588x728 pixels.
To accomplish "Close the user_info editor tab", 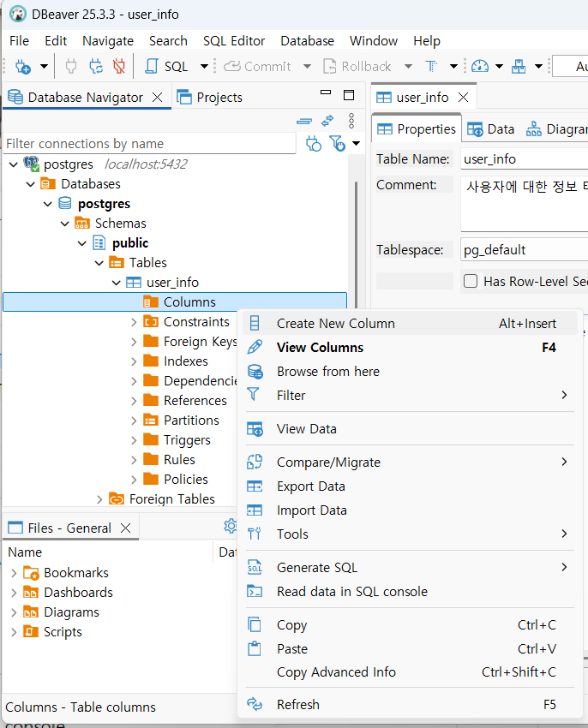I will pos(464,97).
